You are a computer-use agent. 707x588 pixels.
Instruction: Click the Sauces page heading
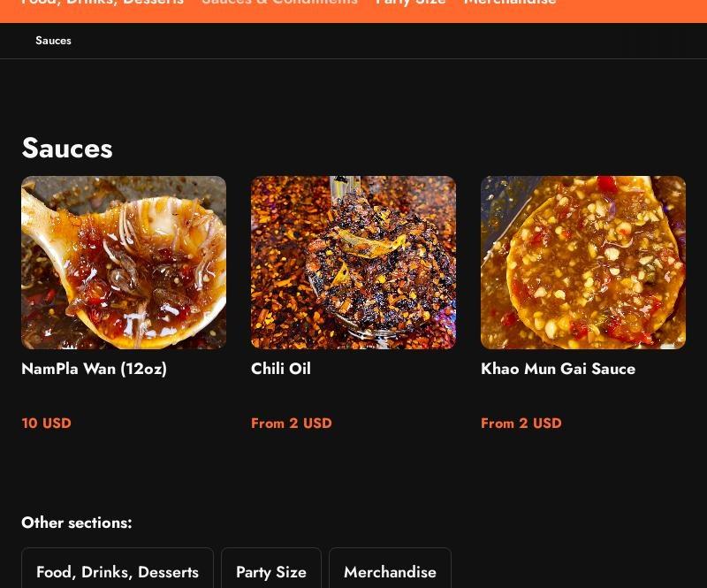[66, 148]
